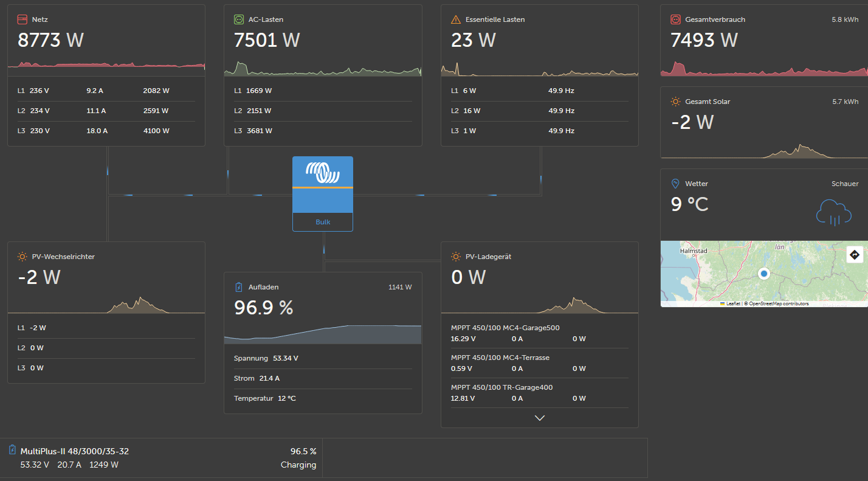
Task: Open OpenStreetMap contributors link
Action: pyautogui.click(x=779, y=303)
